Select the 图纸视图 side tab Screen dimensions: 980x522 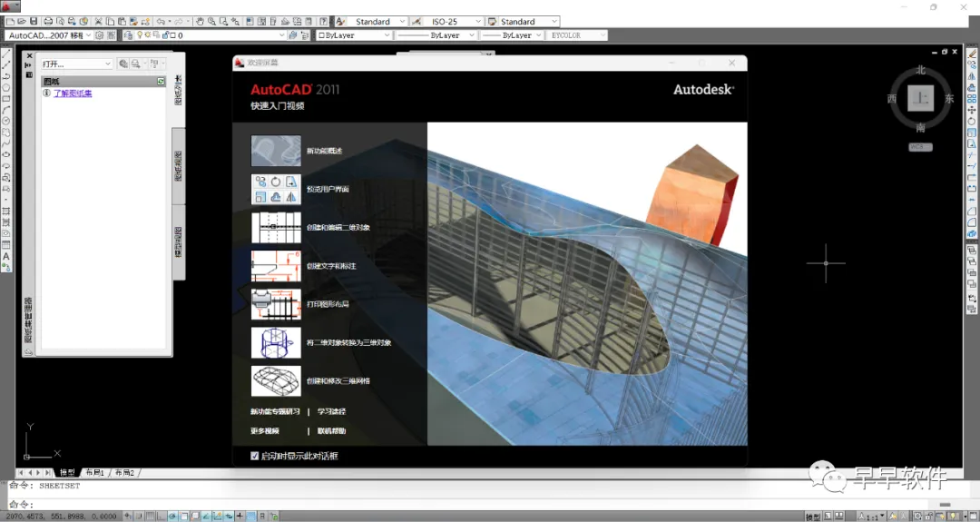click(178, 166)
